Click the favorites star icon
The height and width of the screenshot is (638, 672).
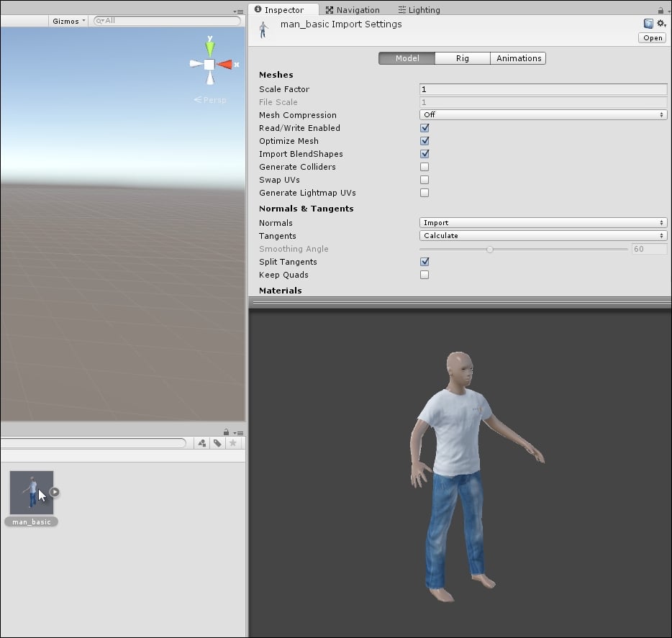pyautogui.click(x=234, y=443)
